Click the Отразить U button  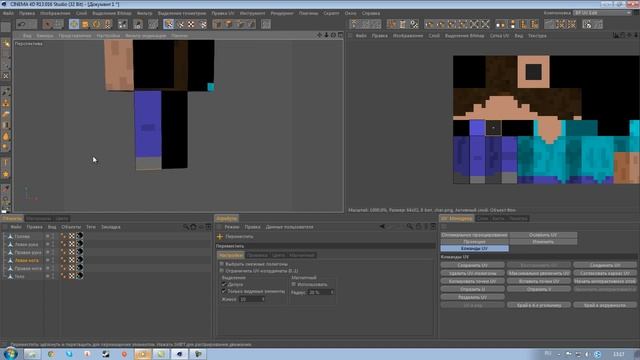click(472, 289)
